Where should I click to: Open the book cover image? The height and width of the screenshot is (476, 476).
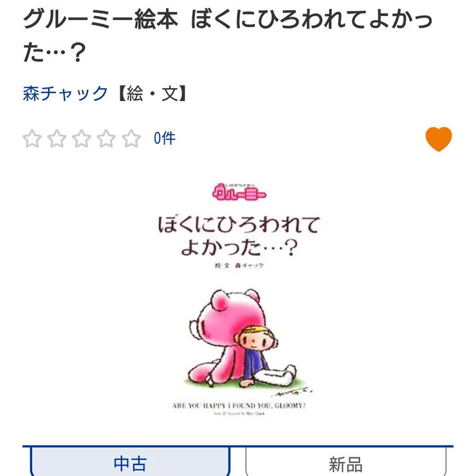click(238, 299)
